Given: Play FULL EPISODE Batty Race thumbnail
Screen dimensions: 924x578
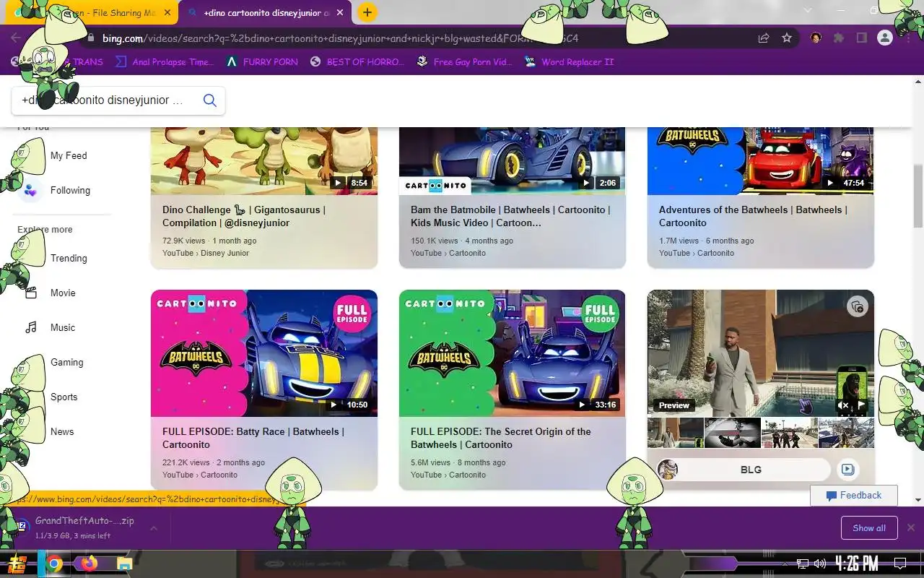Looking at the screenshot, I should point(264,353).
